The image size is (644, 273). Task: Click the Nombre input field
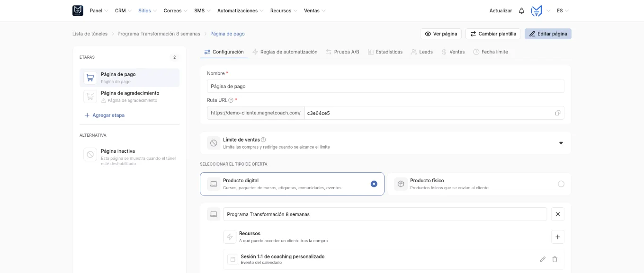(x=385, y=86)
